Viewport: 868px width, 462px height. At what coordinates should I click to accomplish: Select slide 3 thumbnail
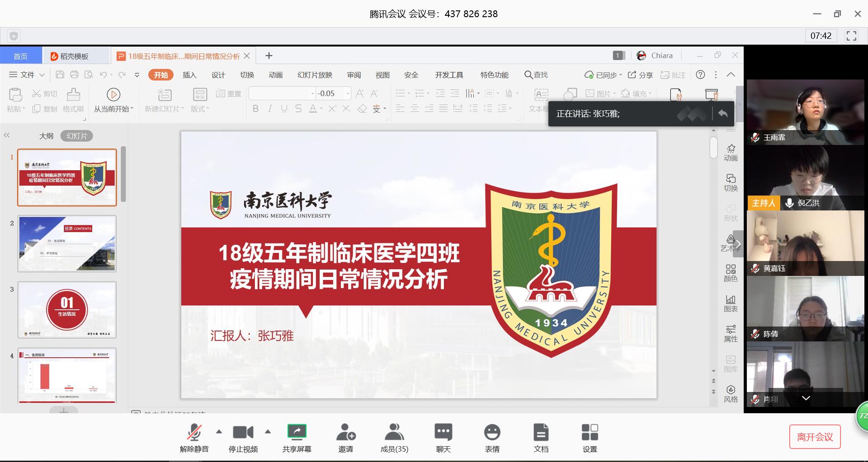tap(67, 310)
